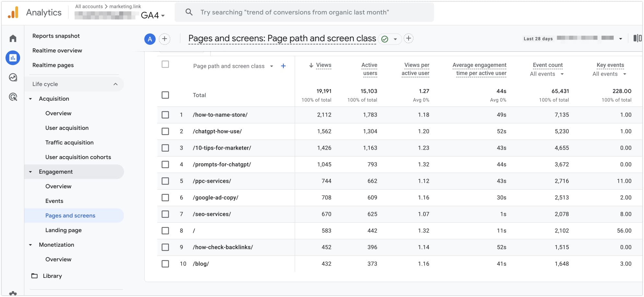Collapse the Life cycle section

[x=116, y=84]
